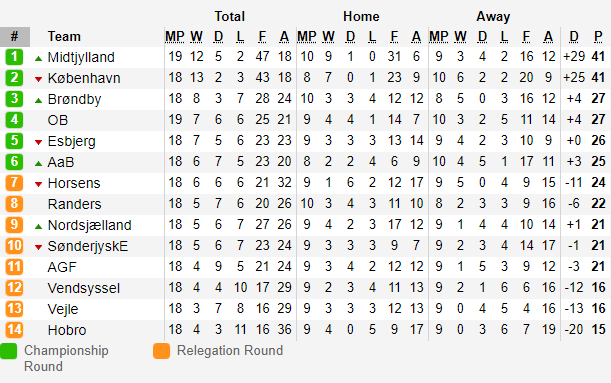Viewport: 611px width, 383px height.
Task: Click the green up arrow beside Midtjylland
Action: [x=38, y=59]
